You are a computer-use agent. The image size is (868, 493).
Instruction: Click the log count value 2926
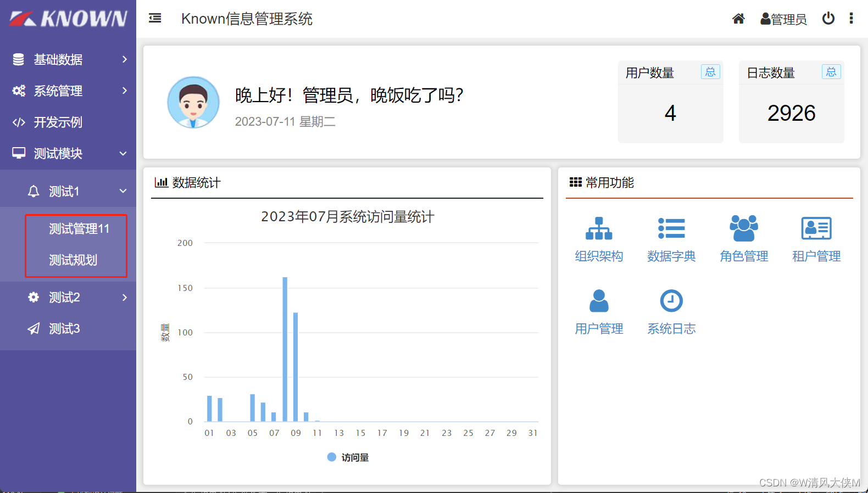pyautogui.click(x=792, y=113)
